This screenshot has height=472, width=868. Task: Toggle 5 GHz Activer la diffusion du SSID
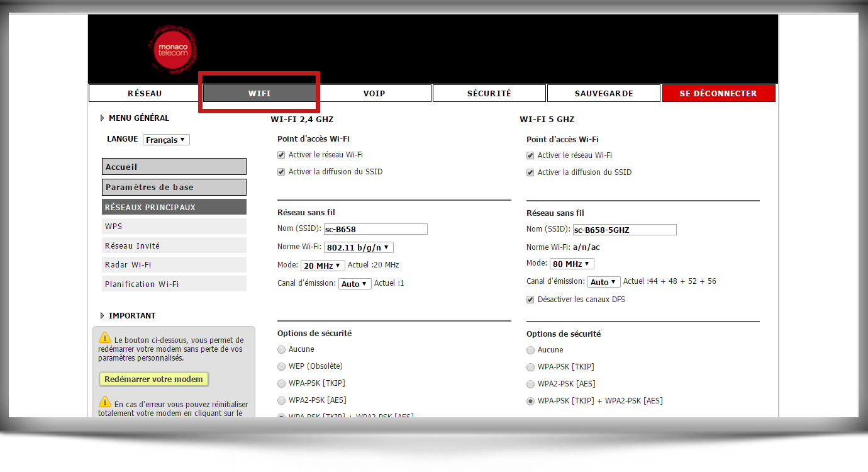tap(530, 172)
